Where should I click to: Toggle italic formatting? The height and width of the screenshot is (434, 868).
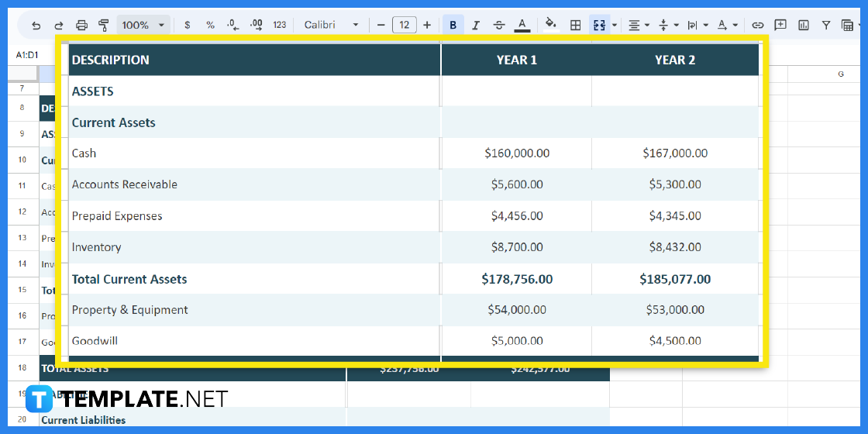coord(476,25)
